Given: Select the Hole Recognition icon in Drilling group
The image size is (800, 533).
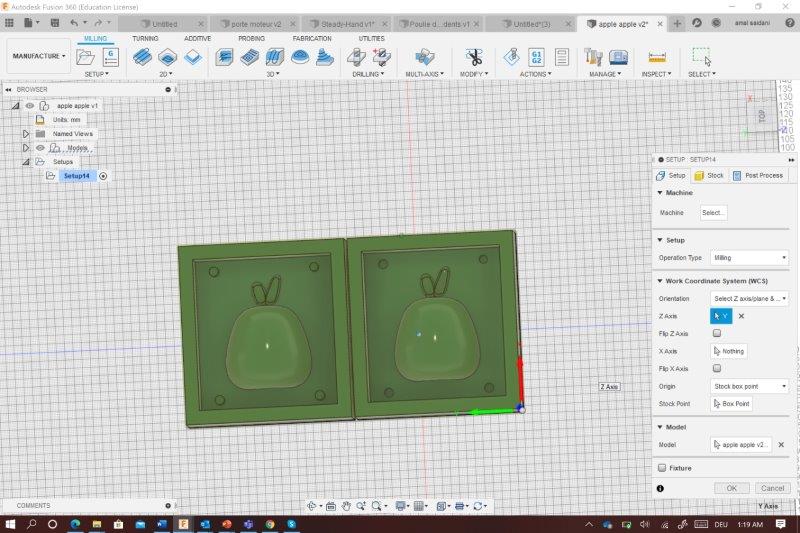Looking at the screenshot, I should pyautogui.click(x=382, y=57).
